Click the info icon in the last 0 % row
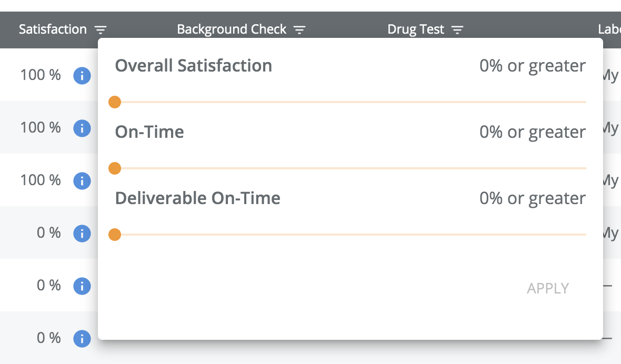 (x=82, y=338)
